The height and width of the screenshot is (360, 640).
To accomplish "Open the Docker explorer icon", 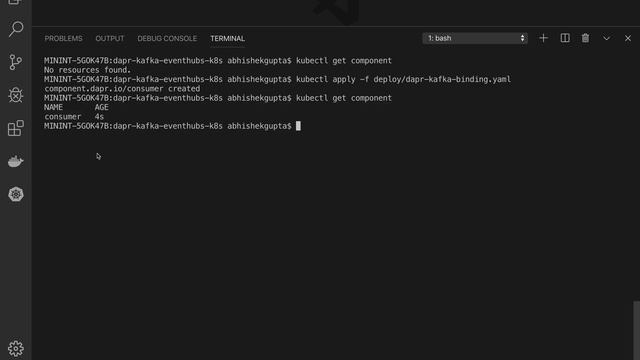I will coord(16,161).
